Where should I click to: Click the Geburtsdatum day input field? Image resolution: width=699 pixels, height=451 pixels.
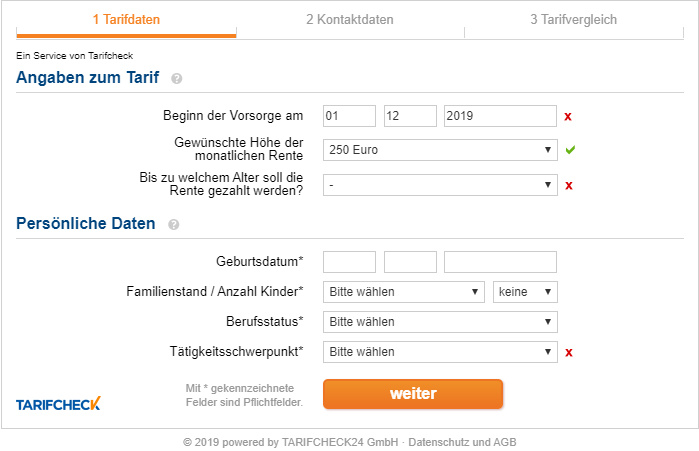click(x=350, y=262)
